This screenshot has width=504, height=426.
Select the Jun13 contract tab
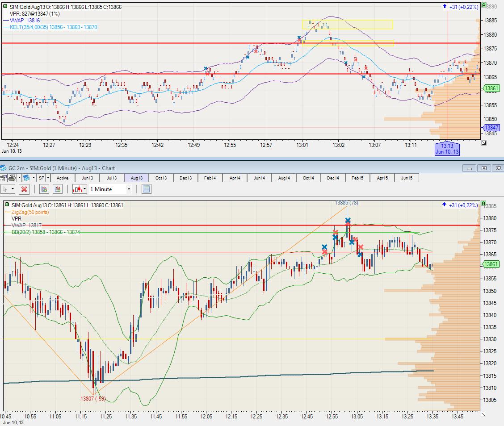click(87, 178)
